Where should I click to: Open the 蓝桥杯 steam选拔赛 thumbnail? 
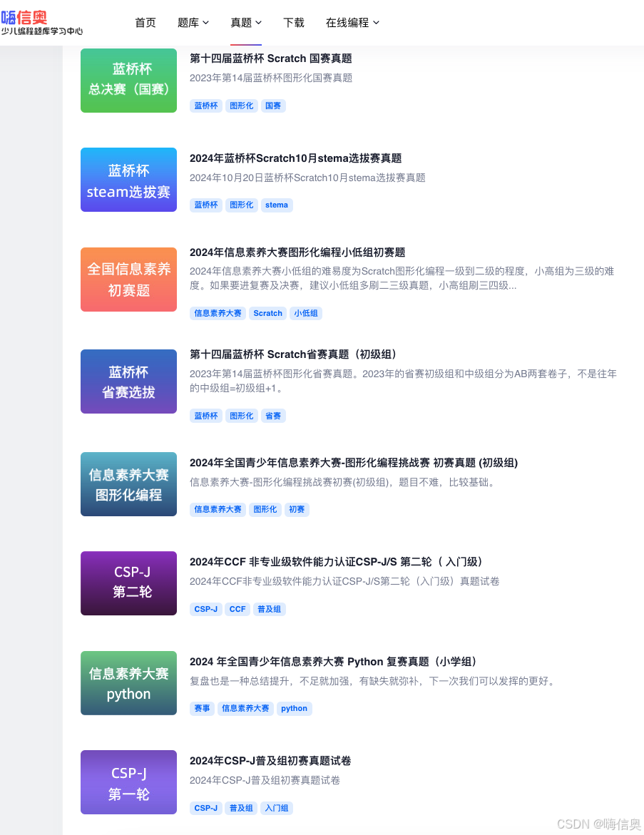(x=128, y=180)
